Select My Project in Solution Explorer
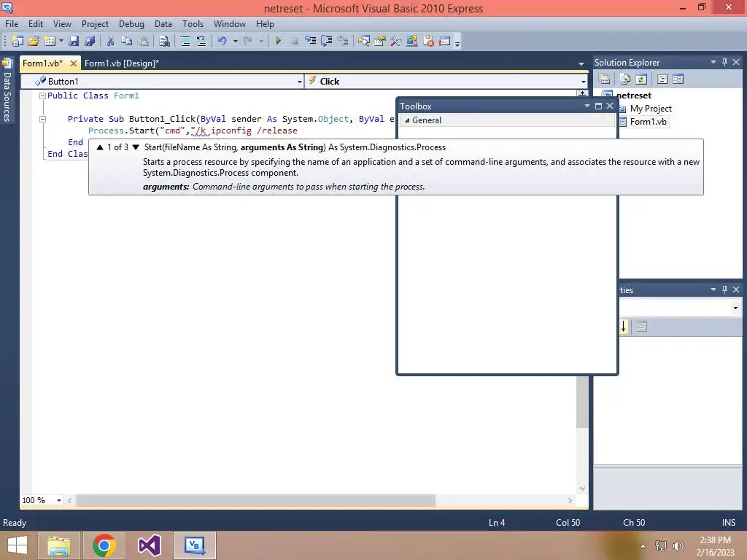This screenshot has height=560, width=747. click(x=651, y=109)
